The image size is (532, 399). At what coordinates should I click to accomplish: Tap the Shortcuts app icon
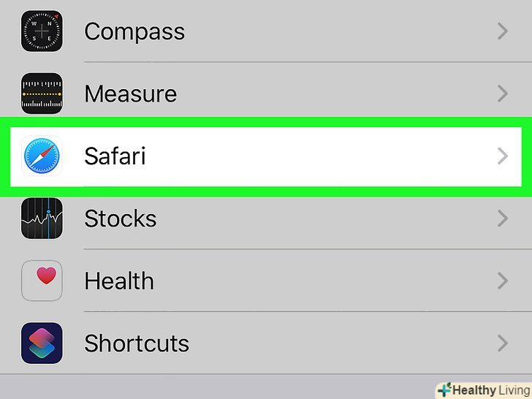pos(42,343)
